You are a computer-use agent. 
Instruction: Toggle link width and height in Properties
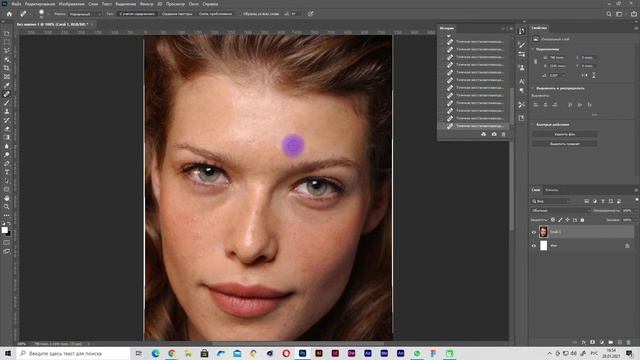[x=536, y=62]
